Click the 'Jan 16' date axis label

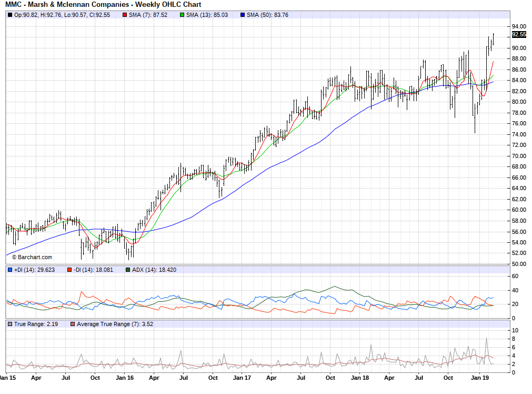point(125,378)
